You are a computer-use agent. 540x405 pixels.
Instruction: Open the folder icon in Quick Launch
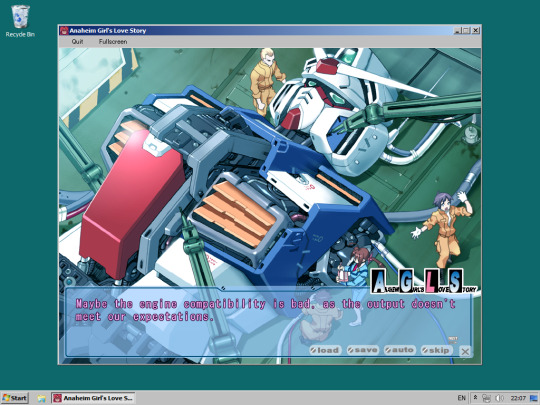pyautogui.click(x=42, y=398)
